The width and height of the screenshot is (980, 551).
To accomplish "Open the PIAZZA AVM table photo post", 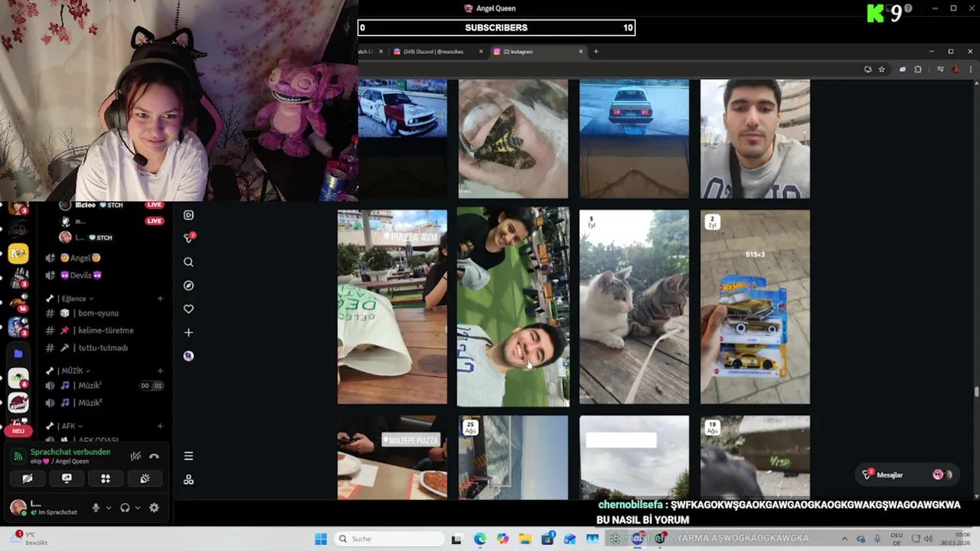I will pos(392,307).
